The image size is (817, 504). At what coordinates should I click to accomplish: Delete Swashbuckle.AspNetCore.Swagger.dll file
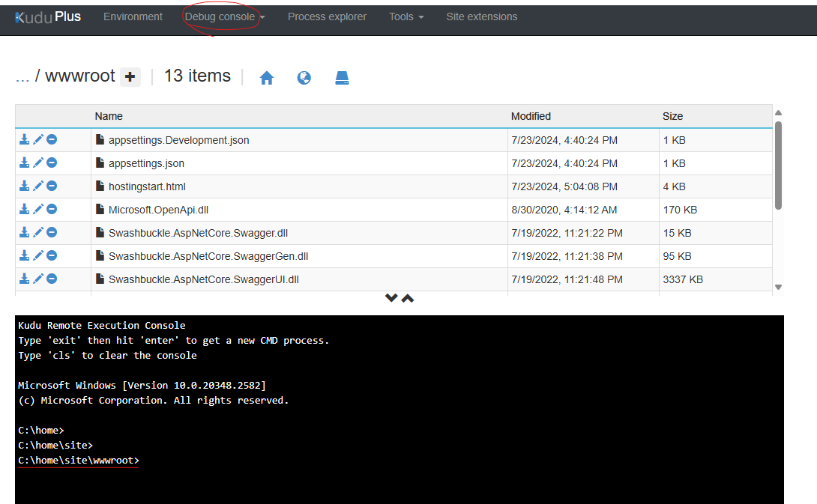pos(52,232)
